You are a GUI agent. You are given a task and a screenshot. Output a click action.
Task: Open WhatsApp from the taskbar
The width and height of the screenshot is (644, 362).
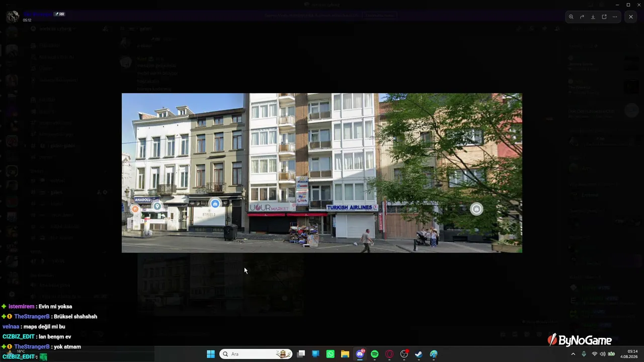[330, 354]
